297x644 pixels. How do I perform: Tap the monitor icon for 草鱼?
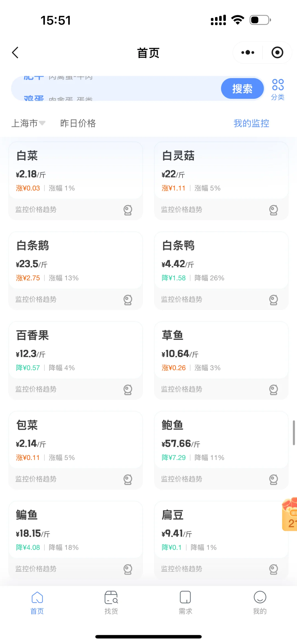tap(273, 390)
